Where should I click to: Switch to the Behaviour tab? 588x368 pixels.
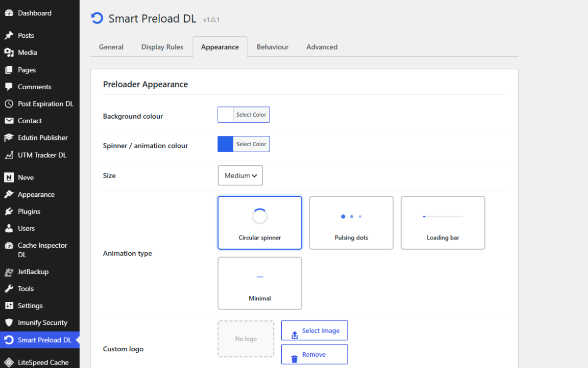coord(272,47)
